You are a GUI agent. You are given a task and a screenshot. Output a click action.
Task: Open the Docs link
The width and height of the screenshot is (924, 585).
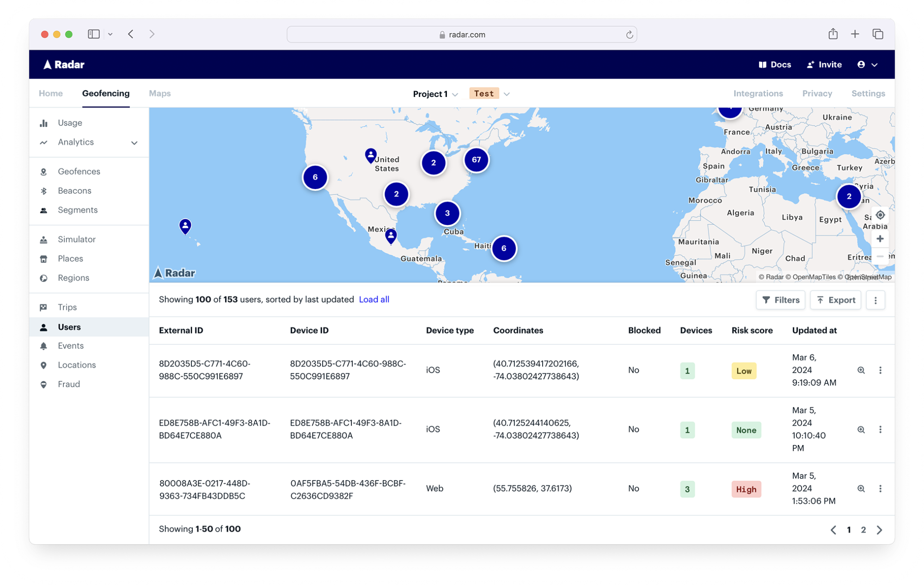click(x=775, y=65)
